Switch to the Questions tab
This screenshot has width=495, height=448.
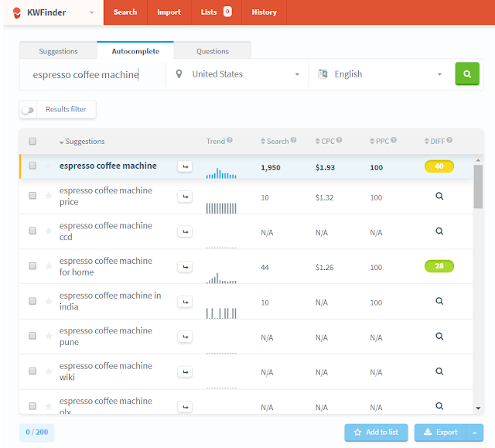click(x=213, y=51)
